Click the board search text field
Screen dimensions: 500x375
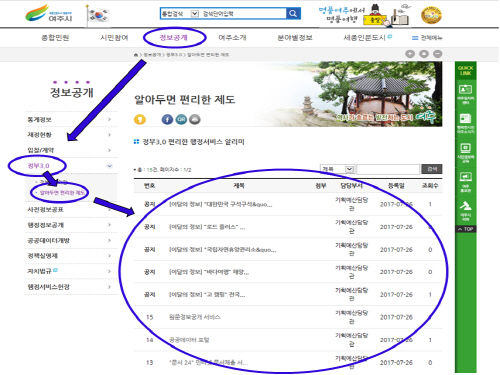point(388,169)
